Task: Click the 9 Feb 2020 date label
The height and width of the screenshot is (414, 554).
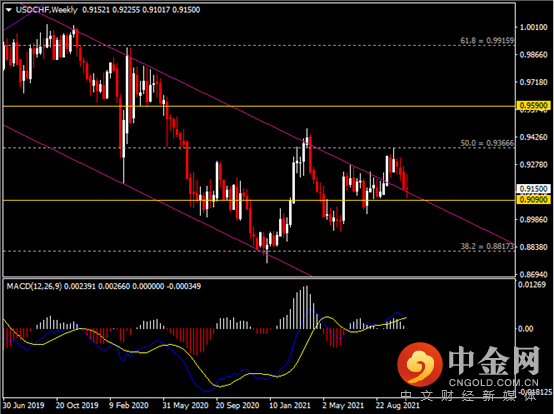Action: click(129, 405)
